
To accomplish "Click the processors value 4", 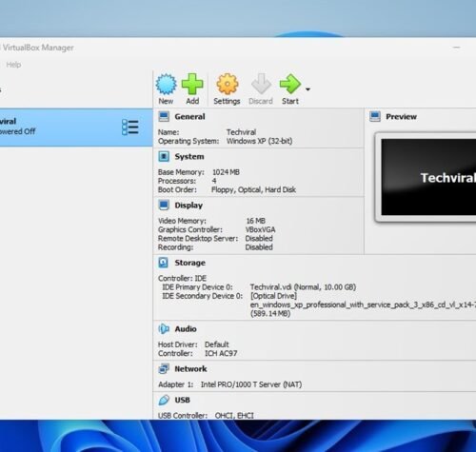I will 214,181.
